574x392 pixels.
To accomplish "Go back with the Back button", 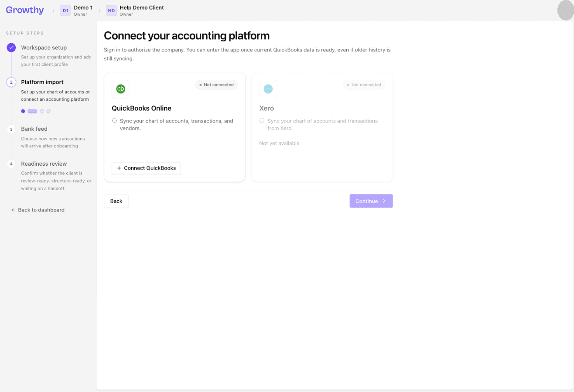I will [x=116, y=201].
